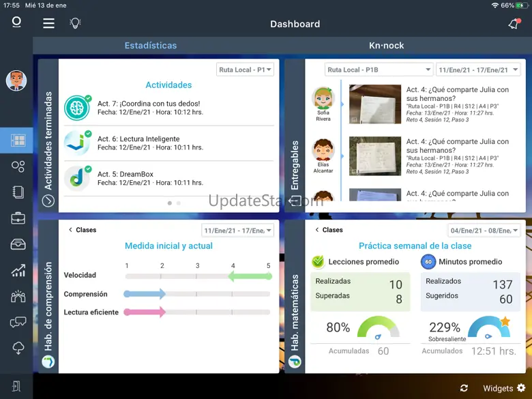Screen dimensions: 532x399
Task: Select the second page dot in Actividades
Action: click(179, 203)
